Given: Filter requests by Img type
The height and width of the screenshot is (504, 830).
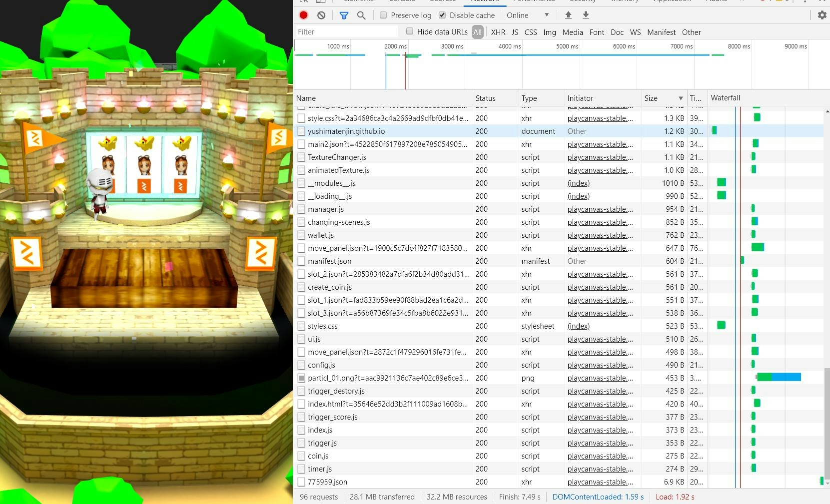Looking at the screenshot, I should (x=550, y=32).
